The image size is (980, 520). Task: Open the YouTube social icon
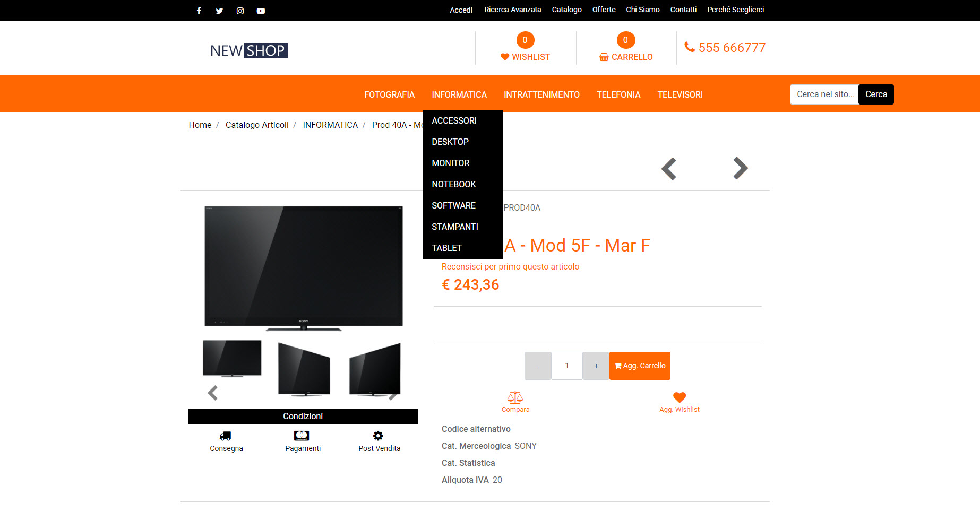point(261,11)
